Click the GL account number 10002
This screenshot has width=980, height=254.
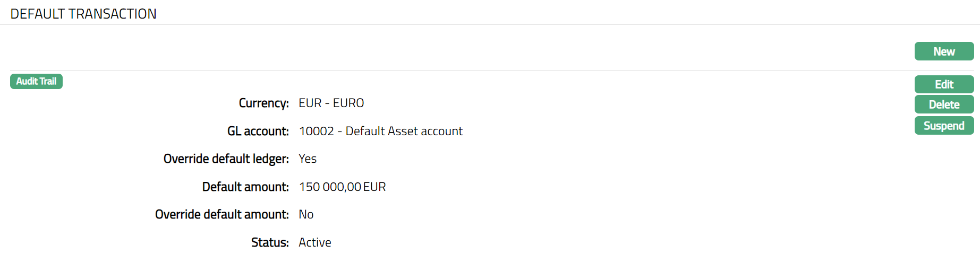[316, 131]
